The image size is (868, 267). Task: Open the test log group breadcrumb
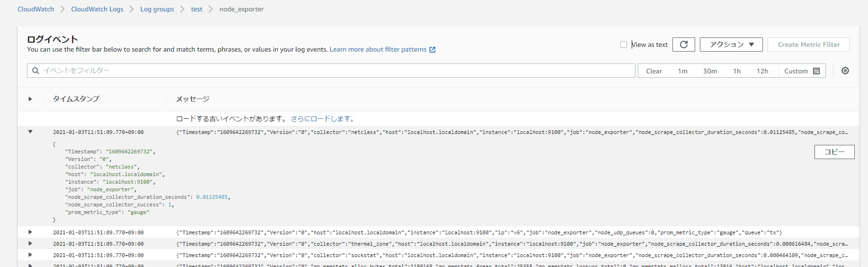pyautogui.click(x=197, y=9)
